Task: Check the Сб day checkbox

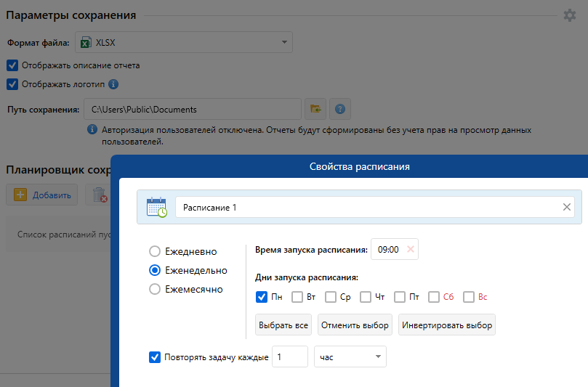Action: (433, 297)
